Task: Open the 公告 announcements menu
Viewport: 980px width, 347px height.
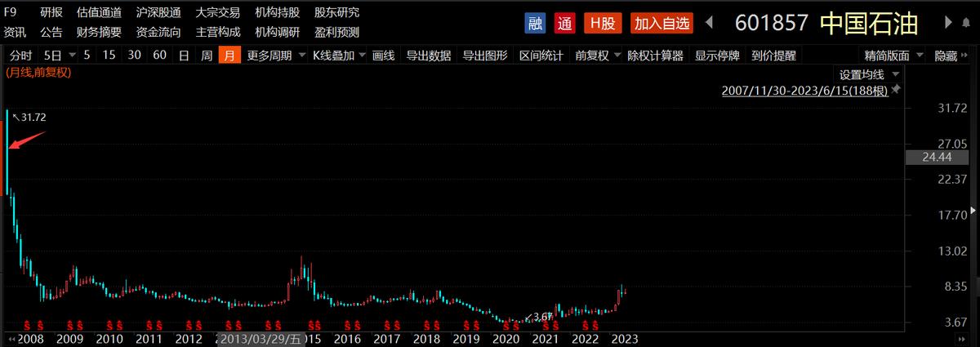Action: pyautogui.click(x=51, y=33)
